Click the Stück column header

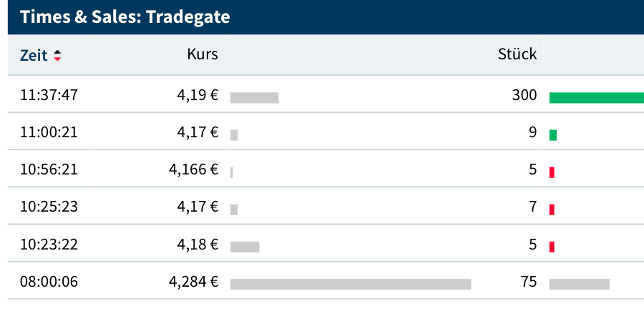[517, 54]
